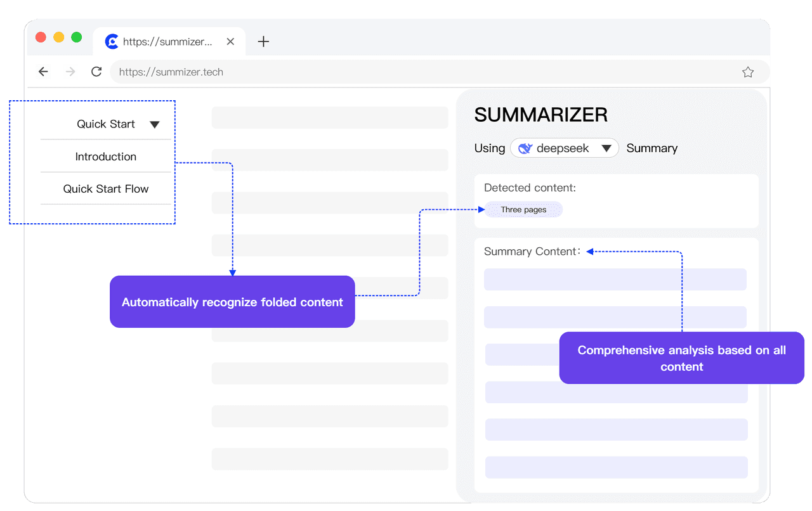Click the address bar to edit the URL
Screen dimensions: 812x511
tap(317, 72)
